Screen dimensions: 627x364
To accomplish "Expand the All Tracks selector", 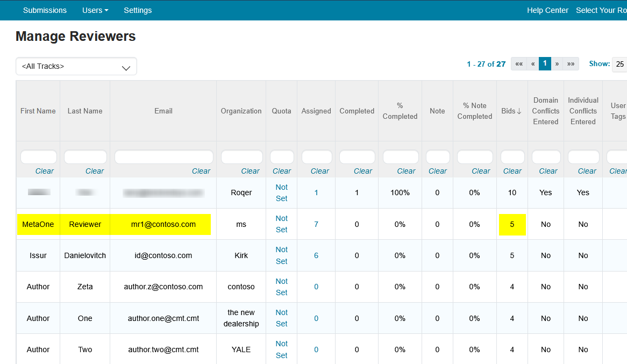I will coord(76,66).
